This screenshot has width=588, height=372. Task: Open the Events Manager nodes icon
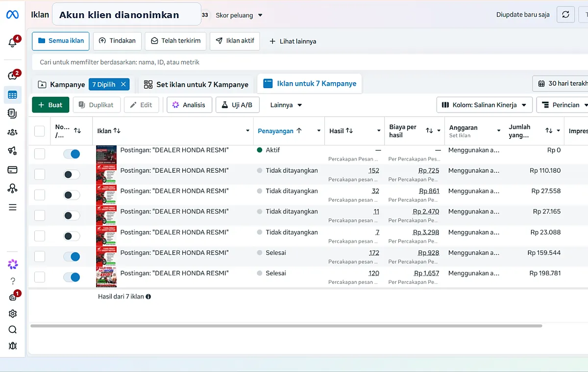click(x=13, y=188)
